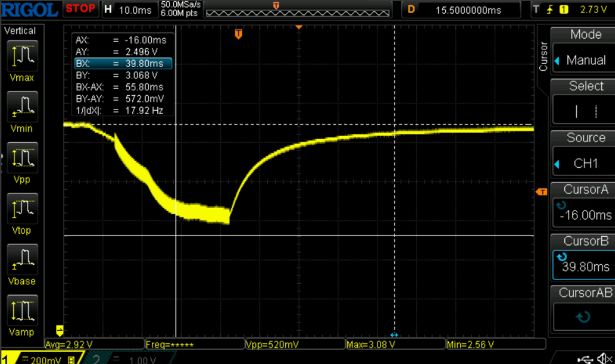The width and height of the screenshot is (615, 364).
Task: Select the Vbase measurement icon
Action: click(23, 259)
